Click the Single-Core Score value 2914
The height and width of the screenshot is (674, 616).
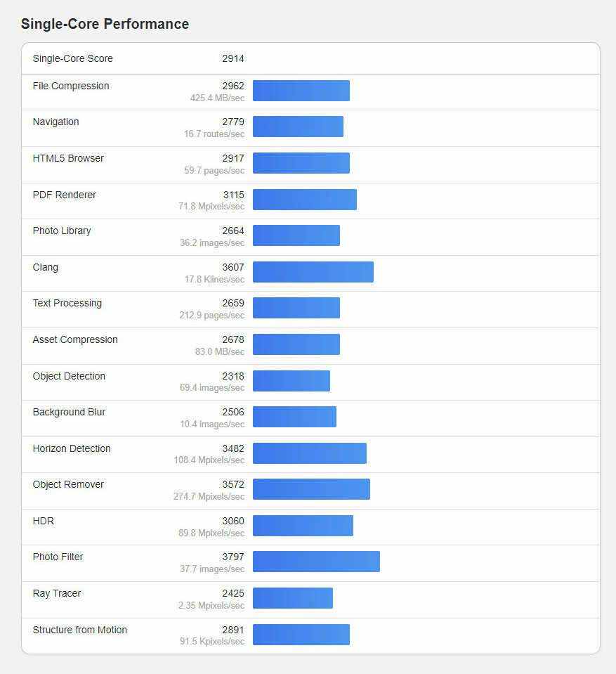pos(233,58)
